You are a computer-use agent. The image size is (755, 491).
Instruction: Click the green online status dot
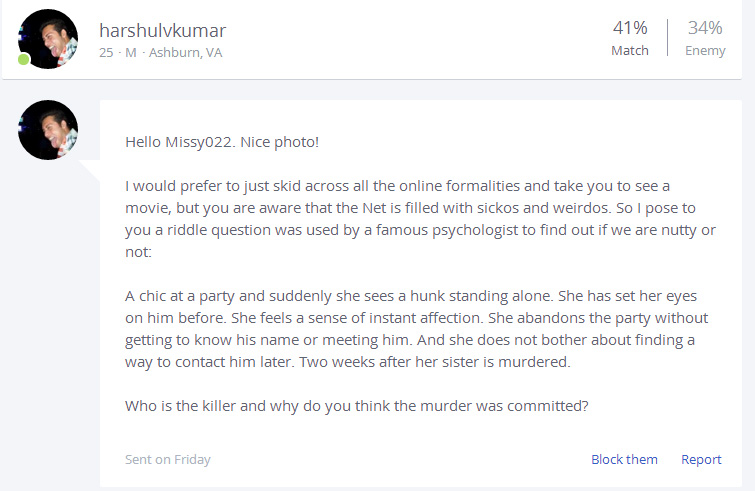click(23, 59)
